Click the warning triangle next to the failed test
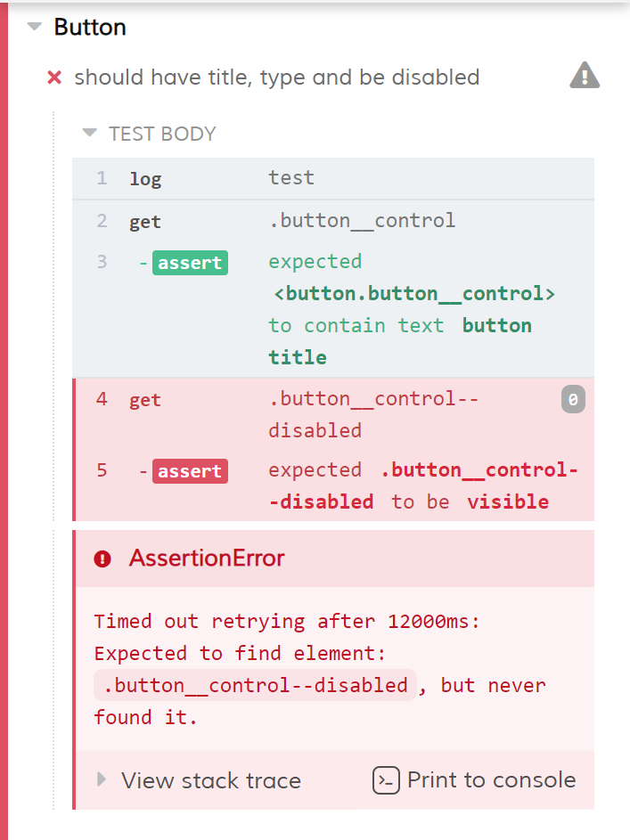The image size is (630, 840). [584, 75]
